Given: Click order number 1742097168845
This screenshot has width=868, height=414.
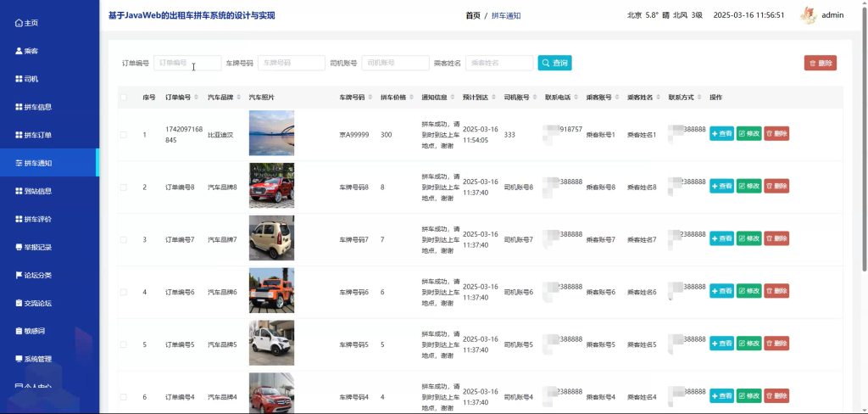Looking at the screenshot, I should coord(184,135).
